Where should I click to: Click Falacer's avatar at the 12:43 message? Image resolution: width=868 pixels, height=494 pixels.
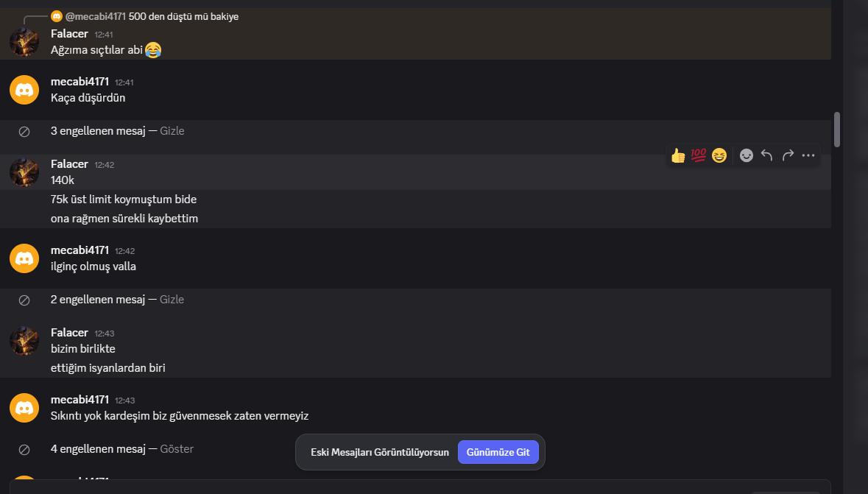tap(24, 341)
